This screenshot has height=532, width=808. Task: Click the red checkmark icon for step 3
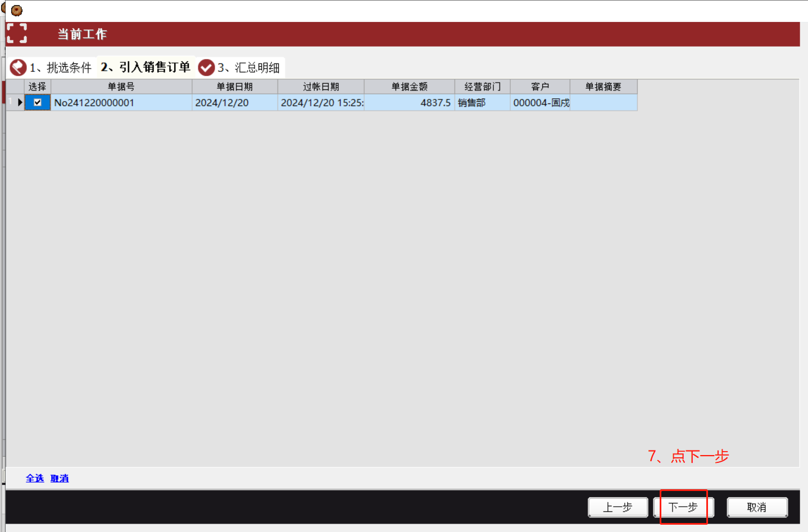(206, 67)
